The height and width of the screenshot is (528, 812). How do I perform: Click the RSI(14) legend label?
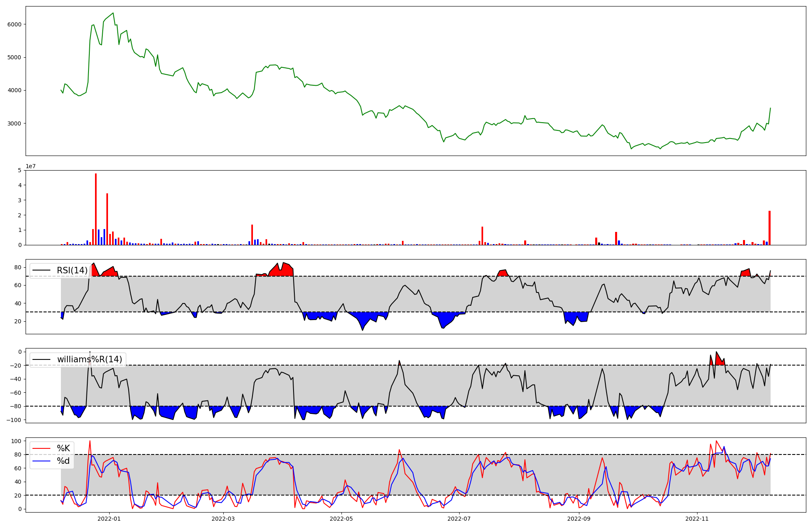coord(72,270)
